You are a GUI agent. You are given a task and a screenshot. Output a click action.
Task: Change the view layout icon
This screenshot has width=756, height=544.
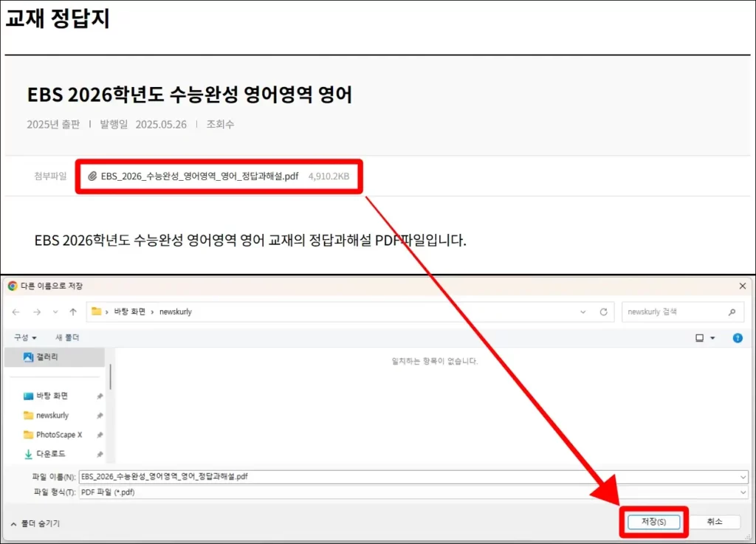point(700,338)
